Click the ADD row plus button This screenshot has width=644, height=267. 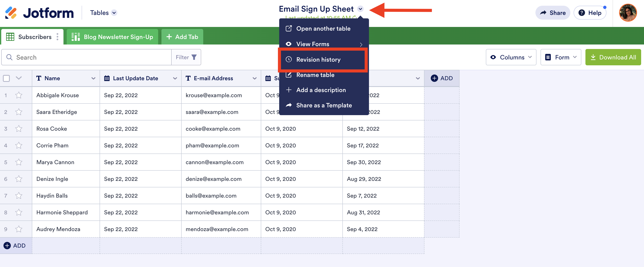click(7, 246)
